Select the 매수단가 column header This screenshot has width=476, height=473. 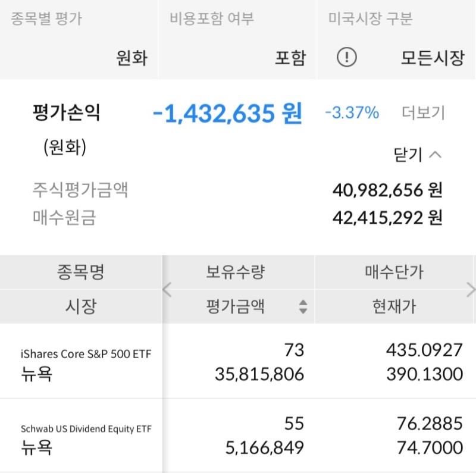pos(394,272)
